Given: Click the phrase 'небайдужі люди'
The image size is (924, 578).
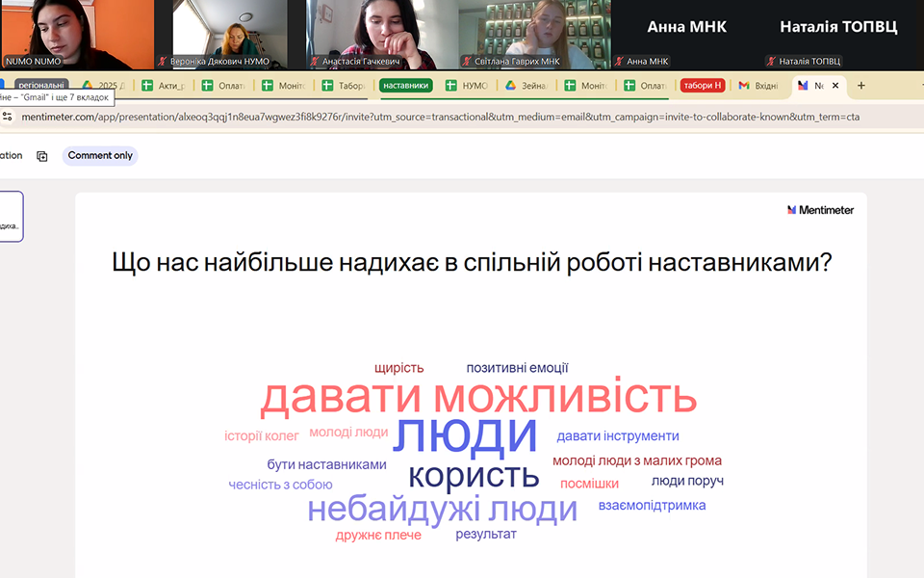Looking at the screenshot, I should [x=442, y=510].
